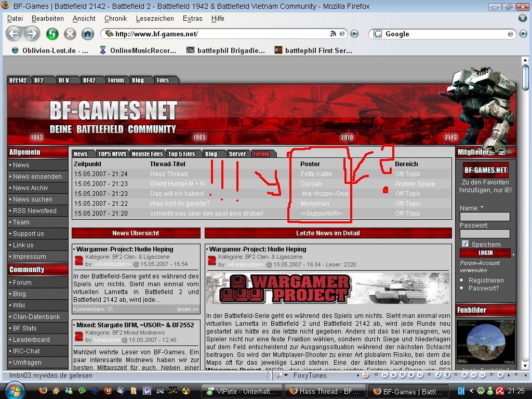The height and width of the screenshot is (399, 532).
Task: Click the Passwort? recovery link
Action: coord(484,288)
